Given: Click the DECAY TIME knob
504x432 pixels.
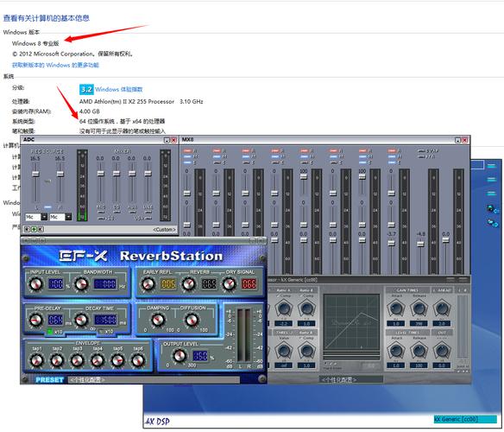Looking at the screenshot, I should [81, 320].
